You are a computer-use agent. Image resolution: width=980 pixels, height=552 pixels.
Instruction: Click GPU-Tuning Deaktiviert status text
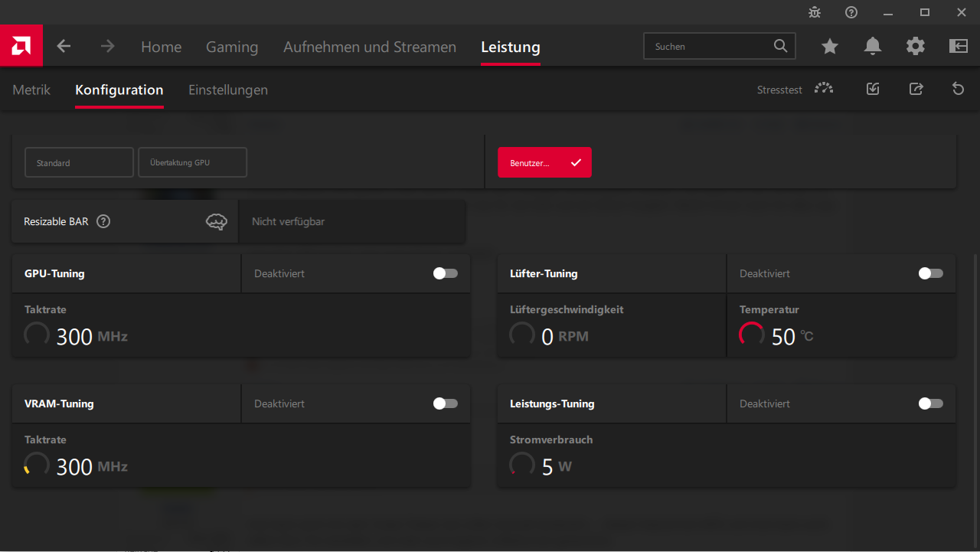coord(279,273)
